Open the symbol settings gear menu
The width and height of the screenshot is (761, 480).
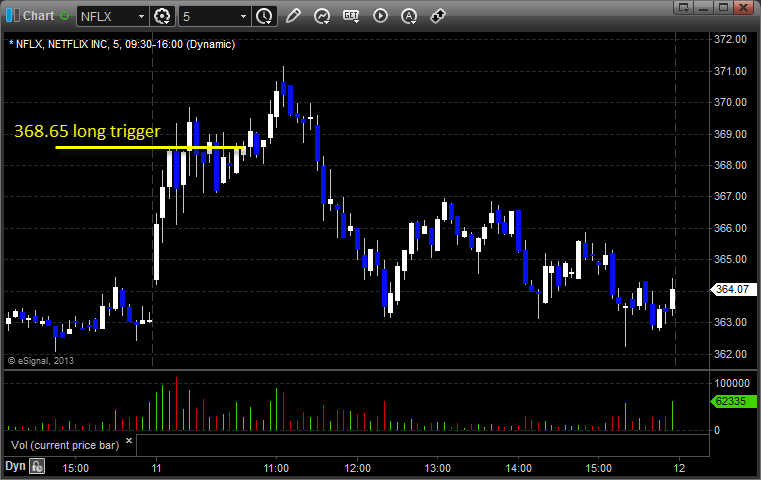(162, 17)
